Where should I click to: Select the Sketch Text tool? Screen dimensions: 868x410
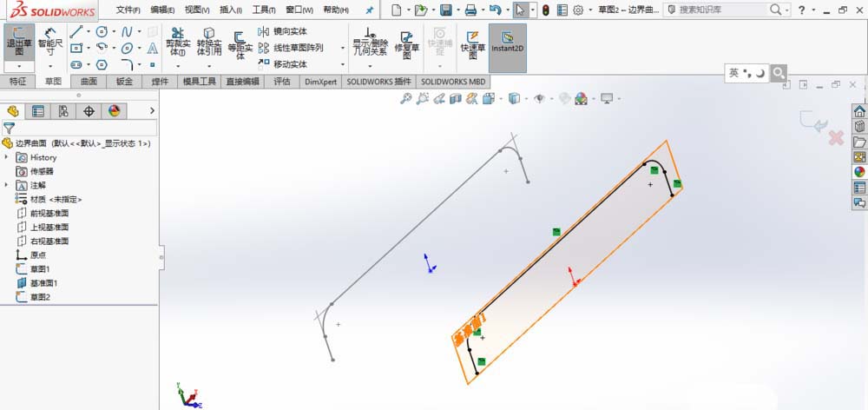152,48
